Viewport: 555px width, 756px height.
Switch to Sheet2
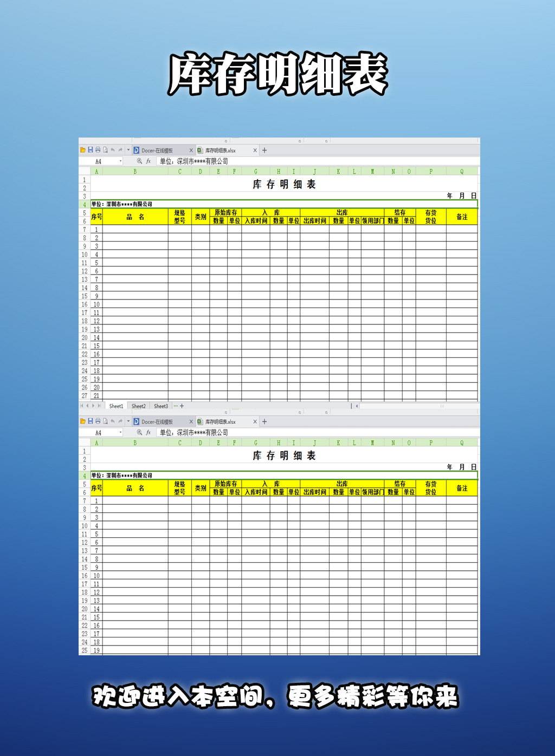point(138,406)
